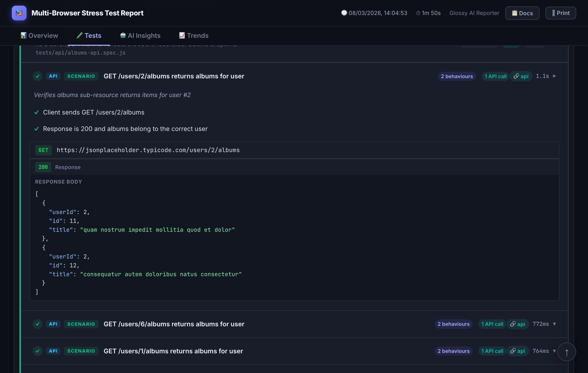
Task: Open the AI Insights tab
Action: click(140, 36)
